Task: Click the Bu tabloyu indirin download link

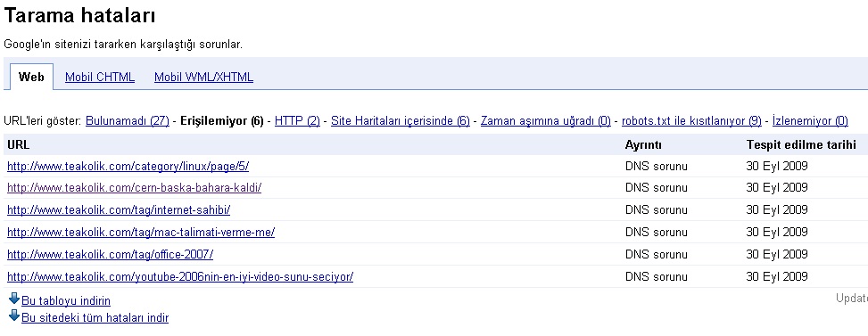Action: click(x=66, y=301)
